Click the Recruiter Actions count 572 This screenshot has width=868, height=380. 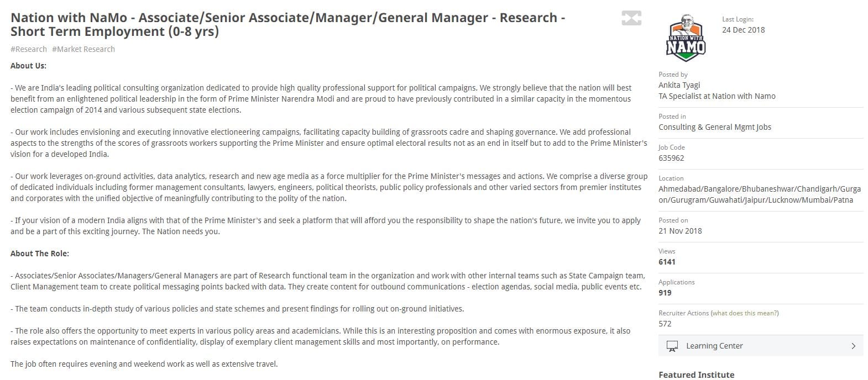point(665,324)
